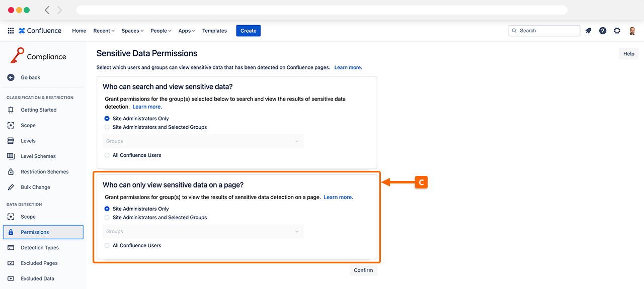
Task: Expand the Groups dropdown under search and view
Action: (x=203, y=141)
